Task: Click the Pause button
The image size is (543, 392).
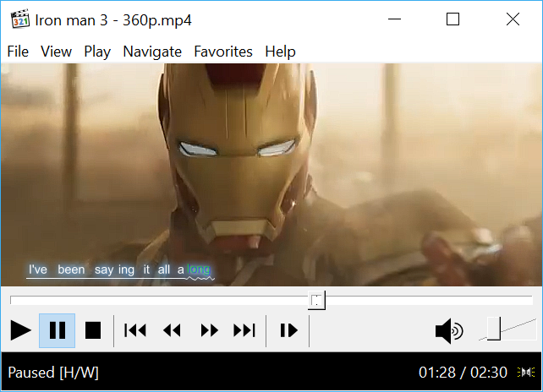Action: [58, 330]
